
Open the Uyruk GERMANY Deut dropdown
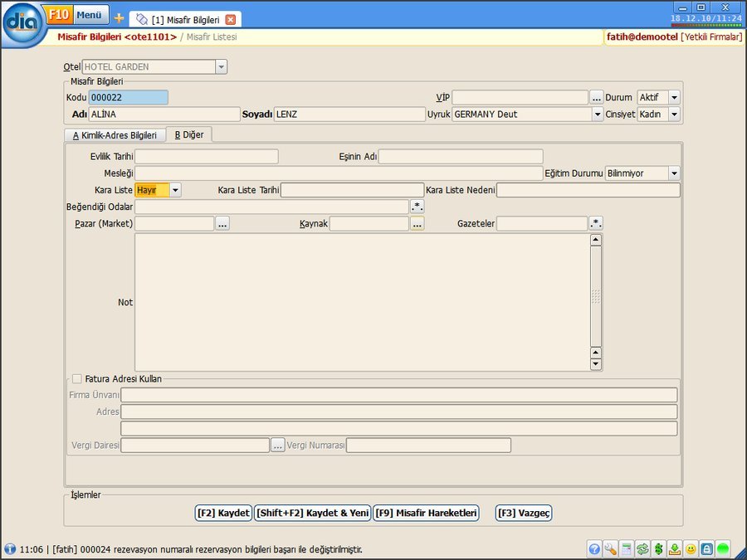[598, 114]
